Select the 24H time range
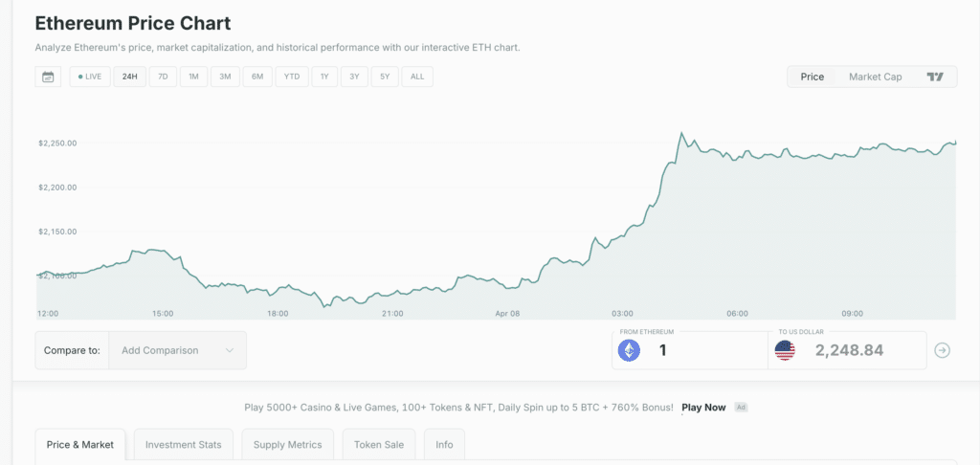The width and height of the screenshot is (980, 465). point(129,77)
